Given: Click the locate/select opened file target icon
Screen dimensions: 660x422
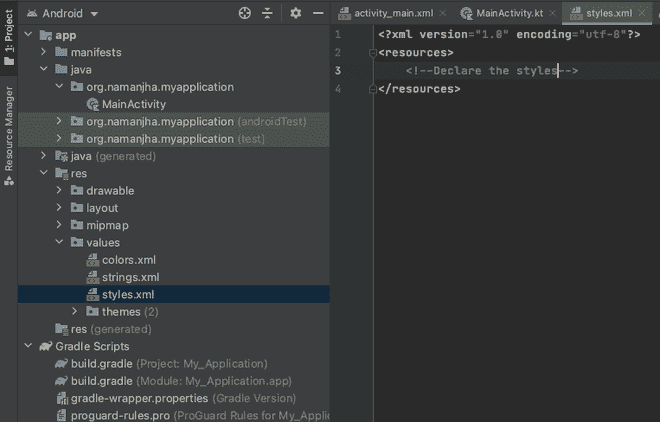Looking at the screenshot, I should tap(245, 14).
